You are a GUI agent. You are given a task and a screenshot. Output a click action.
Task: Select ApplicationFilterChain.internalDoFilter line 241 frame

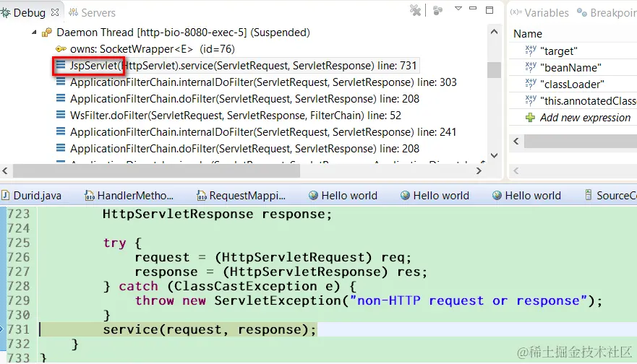[x=263, y=132]
